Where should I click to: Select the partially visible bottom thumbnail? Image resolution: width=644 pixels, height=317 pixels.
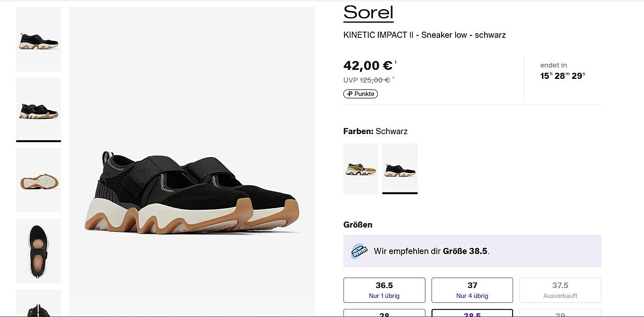(39, 304)
